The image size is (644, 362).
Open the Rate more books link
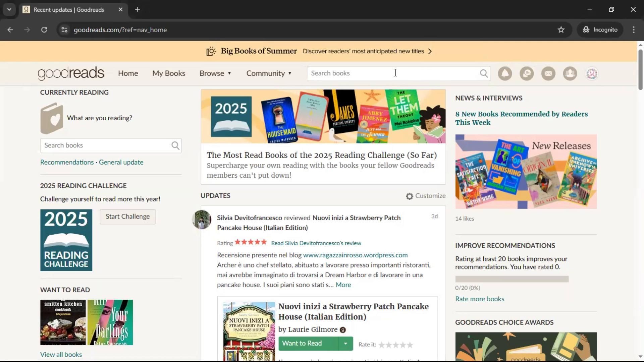pos(479,299)
